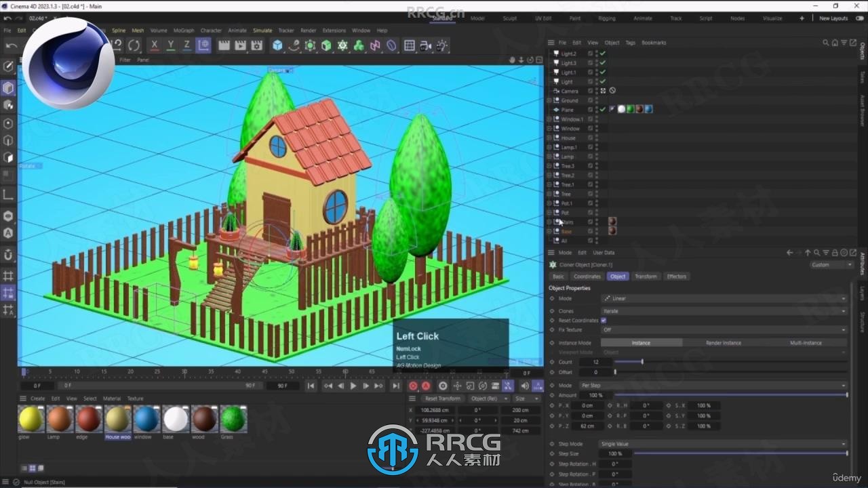The height and width of the screenshot is (488, 868).
Task: Click the record active objects button
Action: pyautogui.click(x=413, y=386)
